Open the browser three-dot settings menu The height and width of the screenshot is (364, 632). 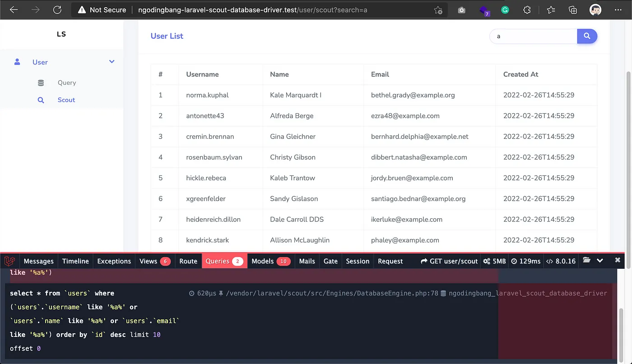pos(618,10)
